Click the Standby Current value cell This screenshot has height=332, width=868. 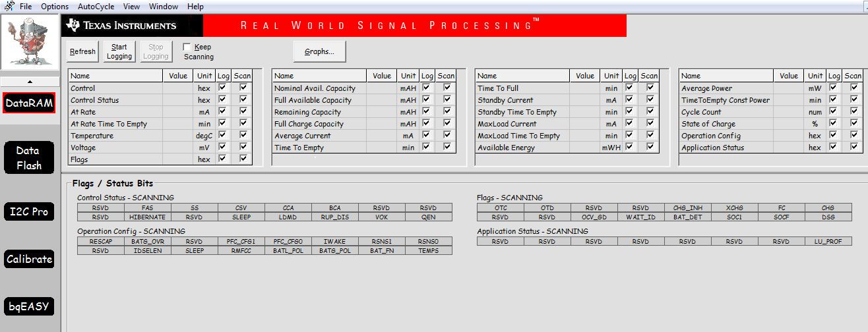click(584, 100)
